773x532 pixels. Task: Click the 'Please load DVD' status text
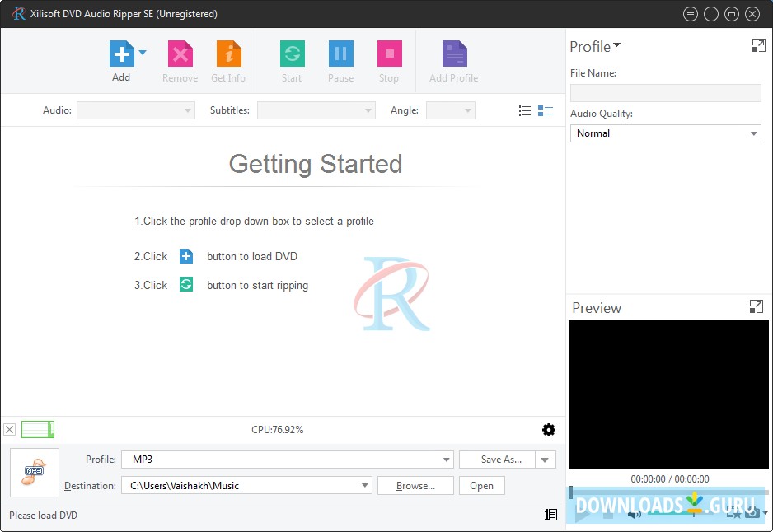point(44,516)
